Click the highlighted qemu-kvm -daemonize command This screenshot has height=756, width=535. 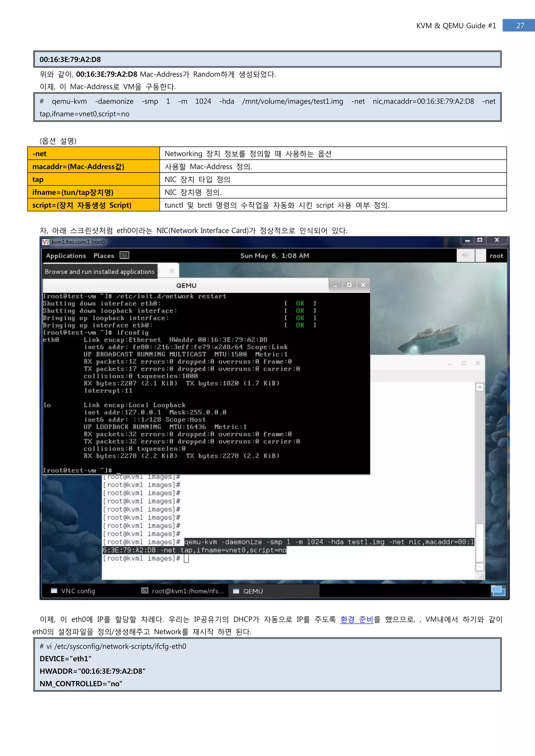coord(288,546)
